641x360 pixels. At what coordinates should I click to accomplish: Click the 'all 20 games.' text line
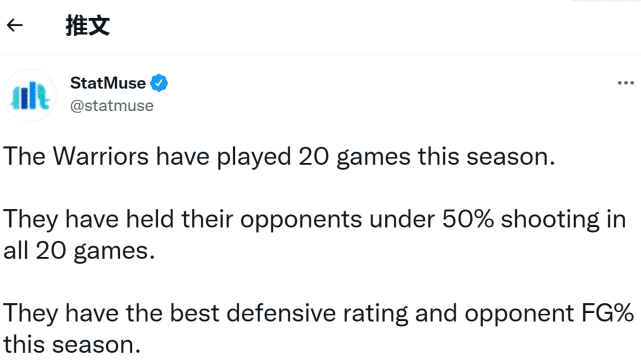pos(79,251)
